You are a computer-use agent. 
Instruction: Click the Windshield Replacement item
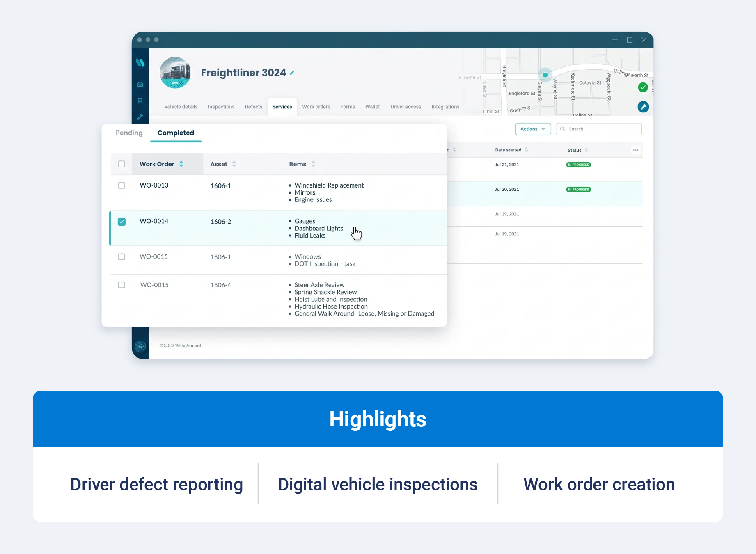pyautogui.click(x=329, y=185)
